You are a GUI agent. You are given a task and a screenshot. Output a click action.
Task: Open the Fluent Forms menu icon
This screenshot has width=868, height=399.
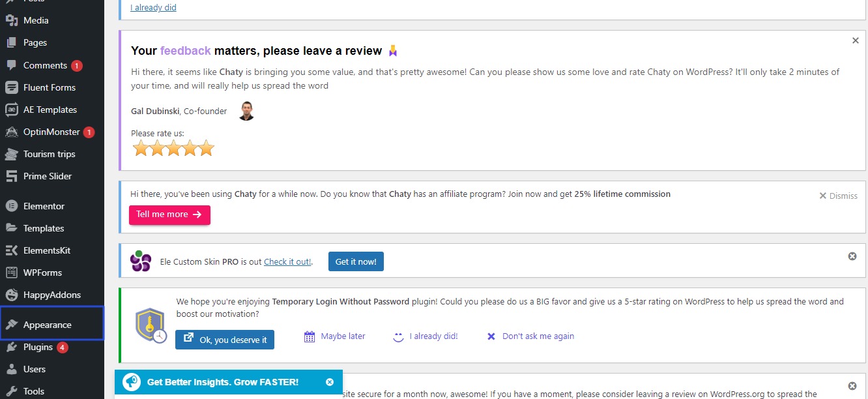[11, 87]
